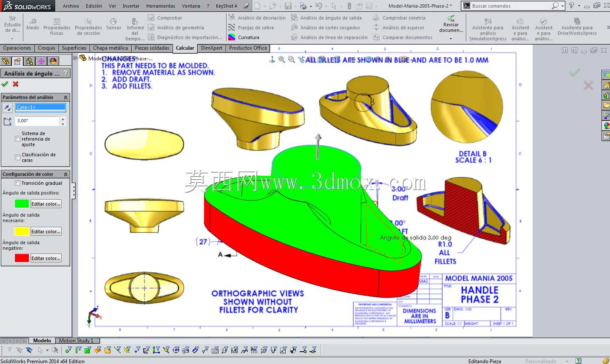Click the Cara<1> face selection box
The height and width of the screenshot is (364, 610).
(x=41, y=108)
